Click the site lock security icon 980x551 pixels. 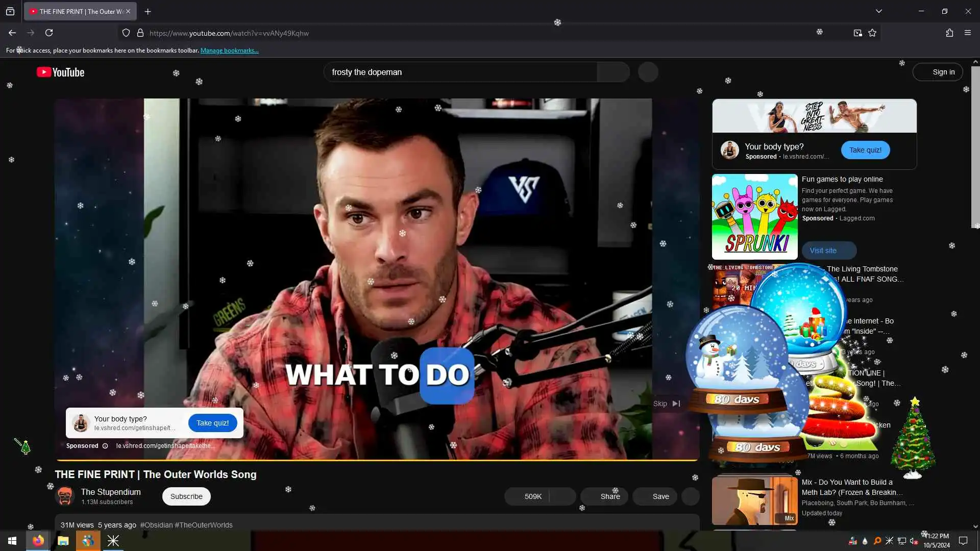pyautogui.click(x=140, y=33)
